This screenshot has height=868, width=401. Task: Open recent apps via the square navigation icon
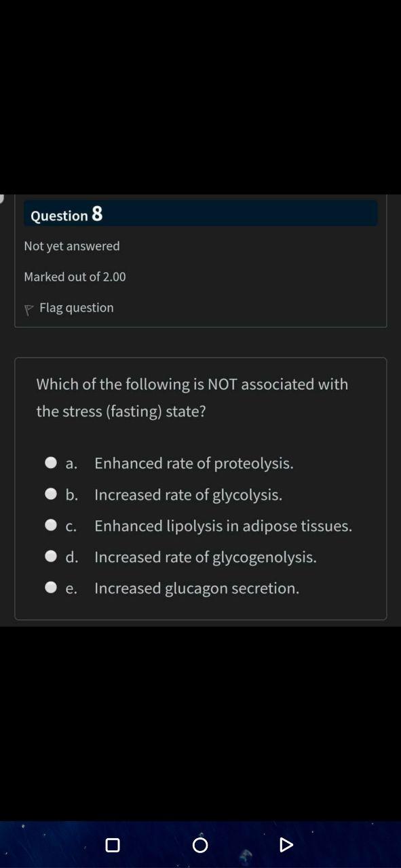(x=113, y=844)
